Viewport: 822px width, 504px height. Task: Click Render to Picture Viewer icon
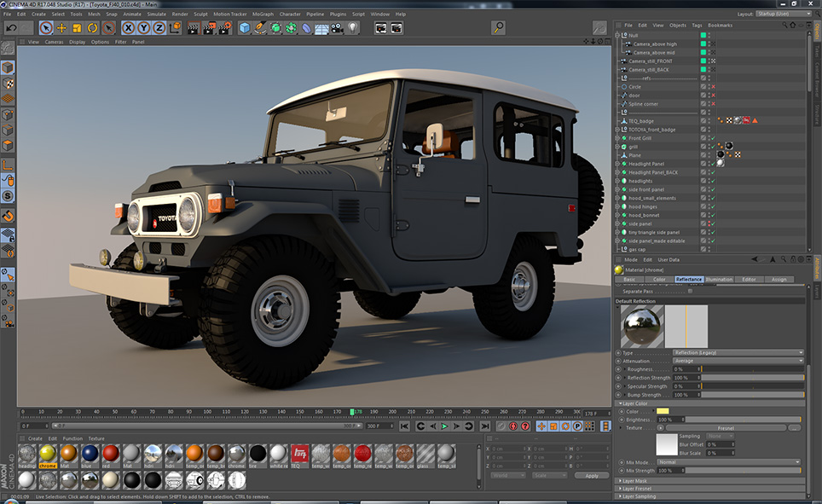[x=209, y=28]
